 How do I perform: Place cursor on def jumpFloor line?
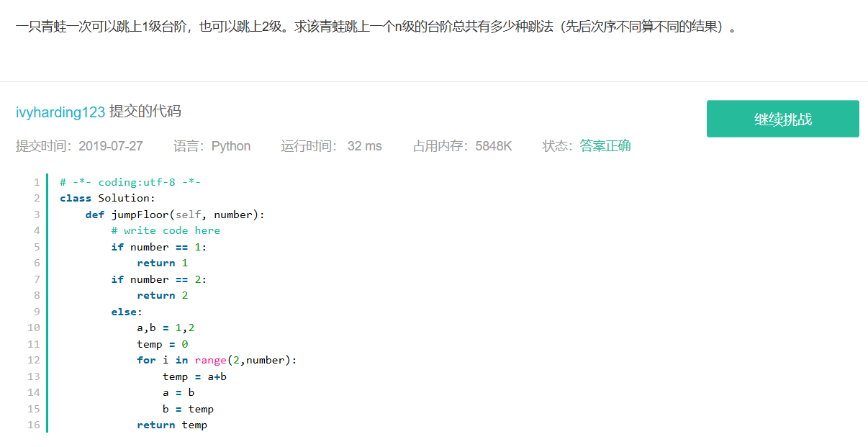[x=175, y=215]
